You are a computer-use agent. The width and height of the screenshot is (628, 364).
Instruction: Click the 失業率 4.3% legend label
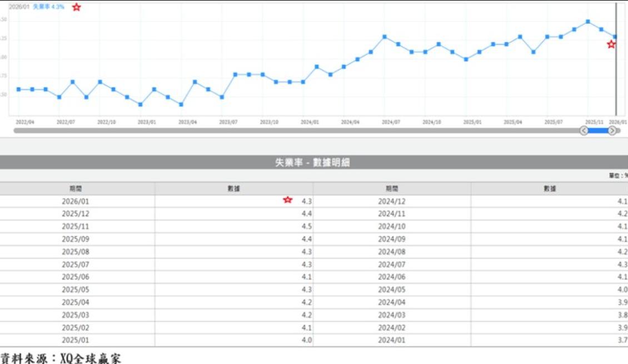[48, 7]
